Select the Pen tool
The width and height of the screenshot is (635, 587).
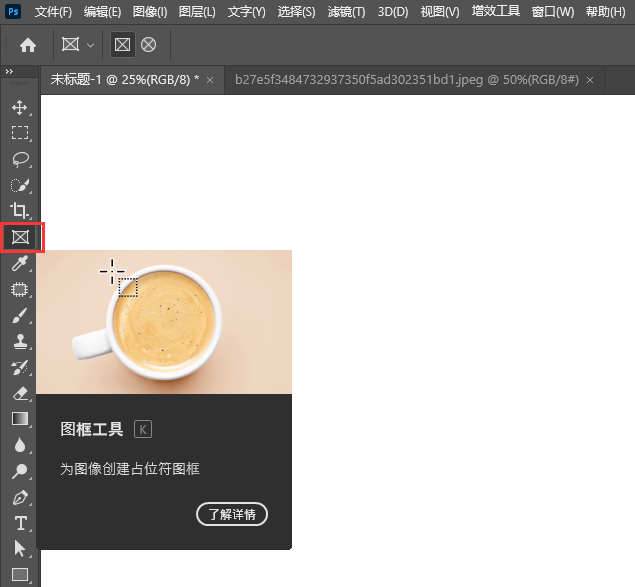19,497
